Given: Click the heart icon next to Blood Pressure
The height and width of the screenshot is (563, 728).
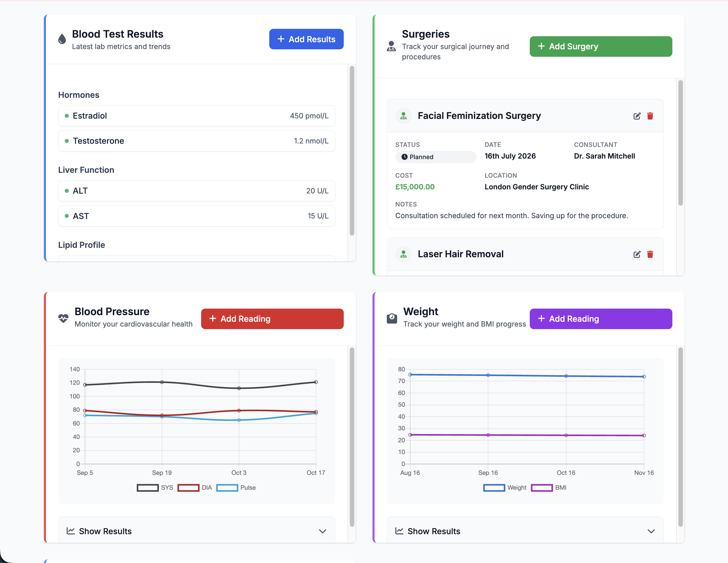Looking at the screenshot, I should [63, 318].
